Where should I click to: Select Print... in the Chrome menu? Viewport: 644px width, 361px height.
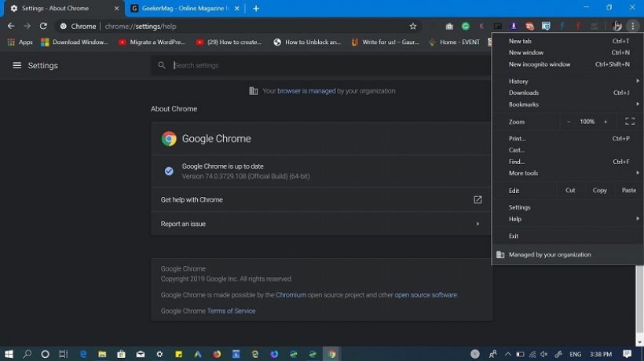click(x=569, y=139)
